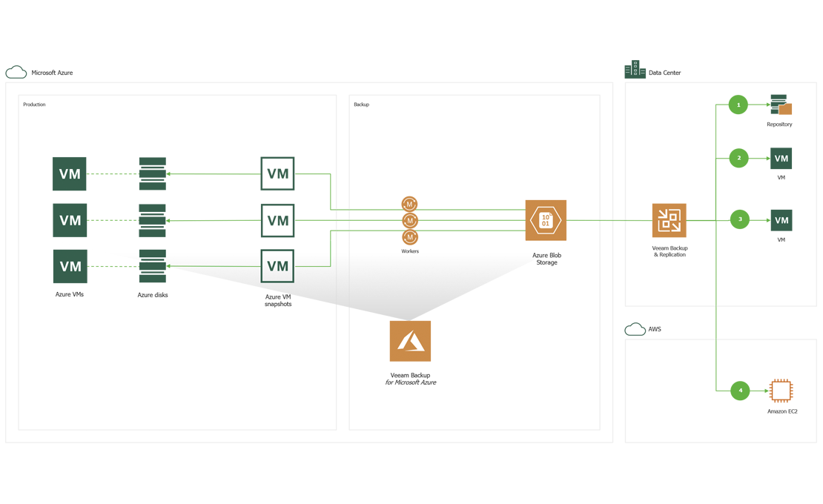Click the top worker icon
The image size is (823, 504).
pyautogui.click(x=409, y=204)
